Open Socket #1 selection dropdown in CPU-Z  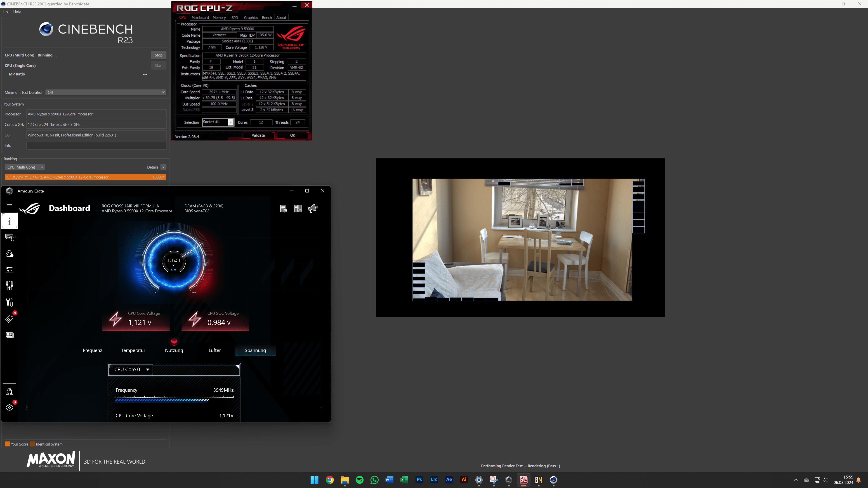(218, 122)
